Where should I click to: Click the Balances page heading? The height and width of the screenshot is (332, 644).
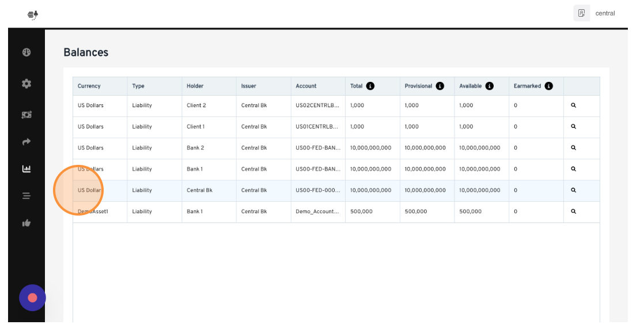click(86, 52)
